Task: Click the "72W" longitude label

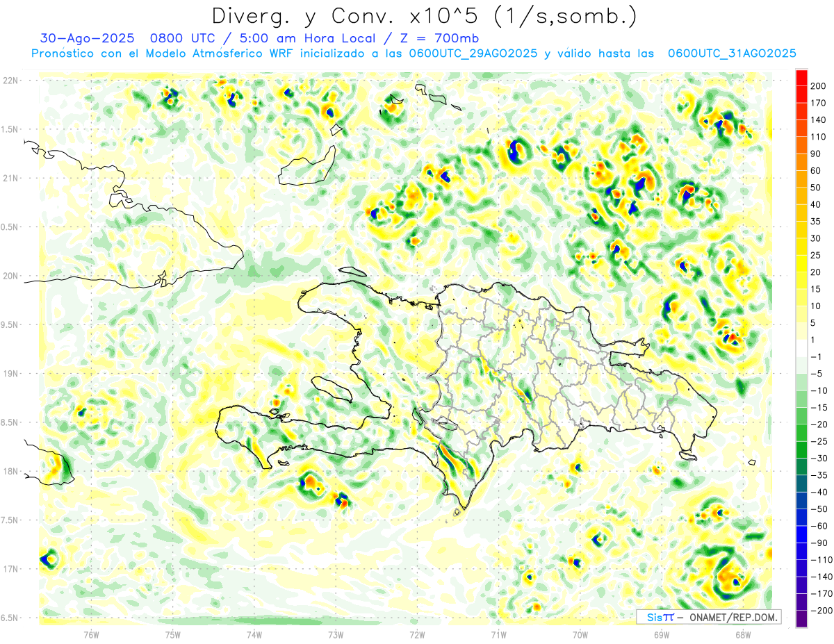Action: [x=417, y=634]
